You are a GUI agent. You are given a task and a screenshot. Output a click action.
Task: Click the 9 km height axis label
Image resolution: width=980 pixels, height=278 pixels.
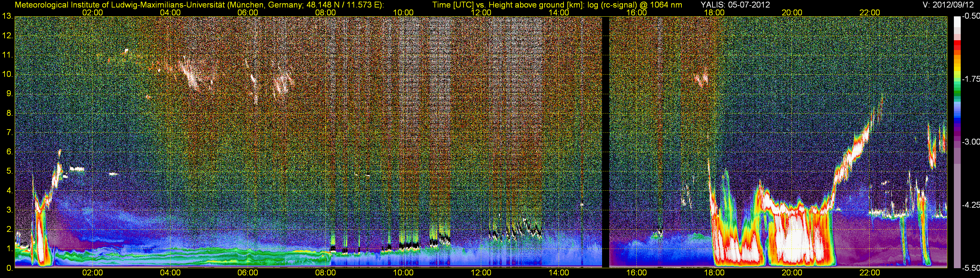point(9,94)
